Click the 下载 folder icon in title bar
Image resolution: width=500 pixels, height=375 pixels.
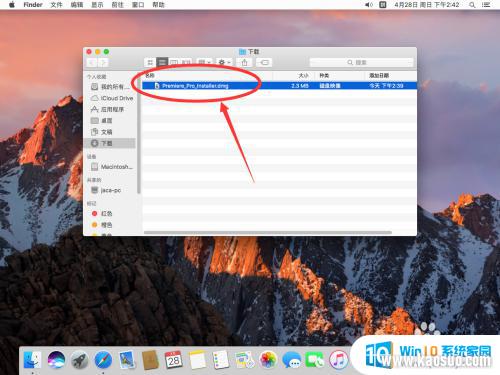[242, 52]
